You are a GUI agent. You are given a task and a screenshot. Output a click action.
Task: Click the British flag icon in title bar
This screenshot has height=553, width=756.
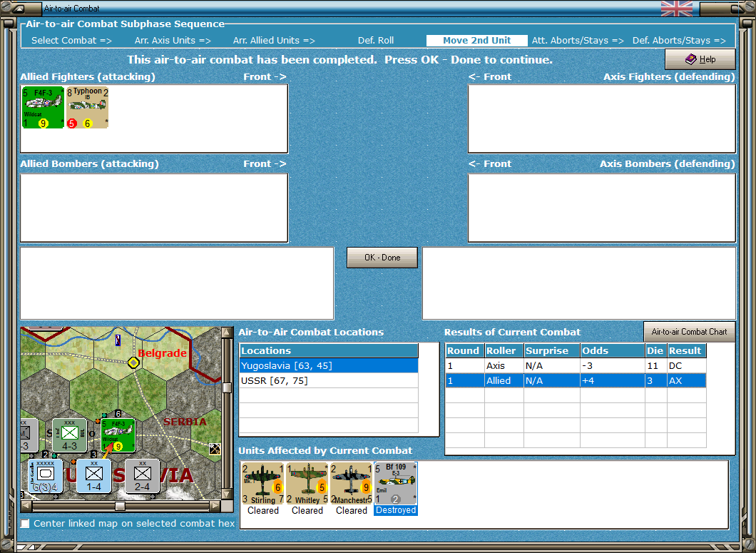[677, 9]
